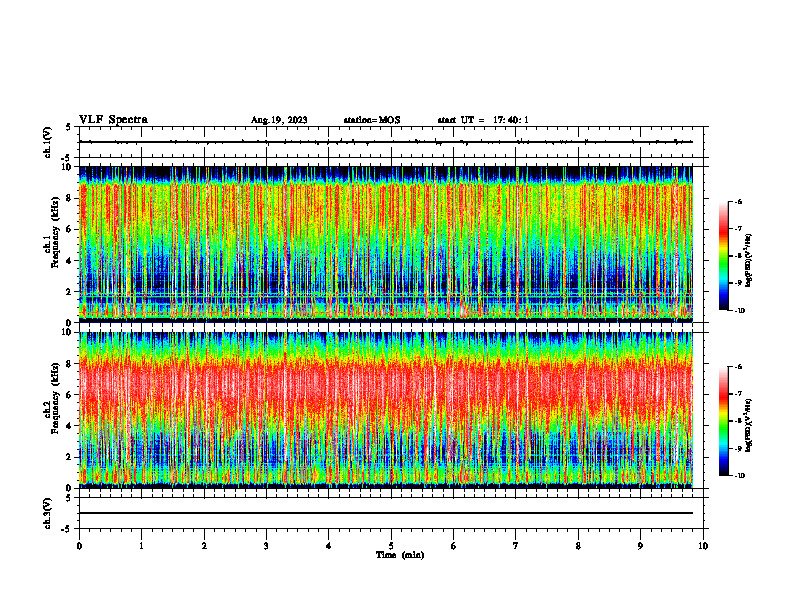
Task: Click the ch.1 spectrogram color bar
Action: 723,256
